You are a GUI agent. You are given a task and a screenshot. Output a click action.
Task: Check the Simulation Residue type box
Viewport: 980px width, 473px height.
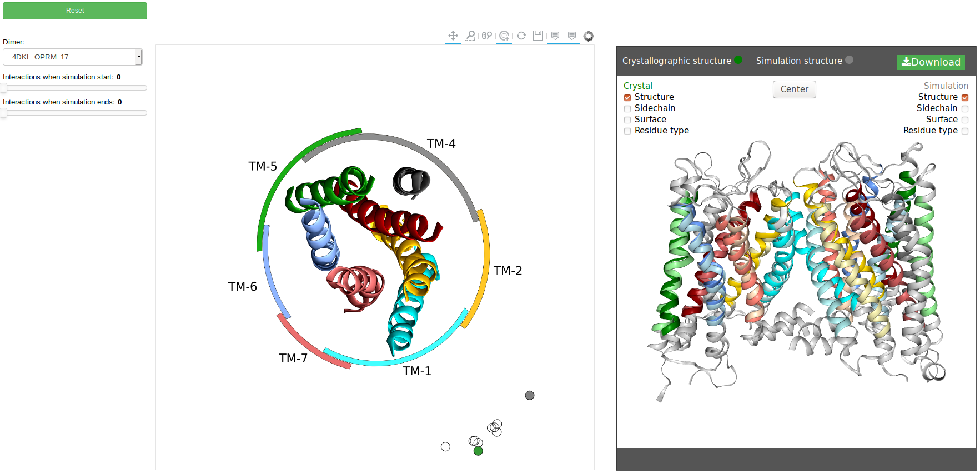point(965,131)
